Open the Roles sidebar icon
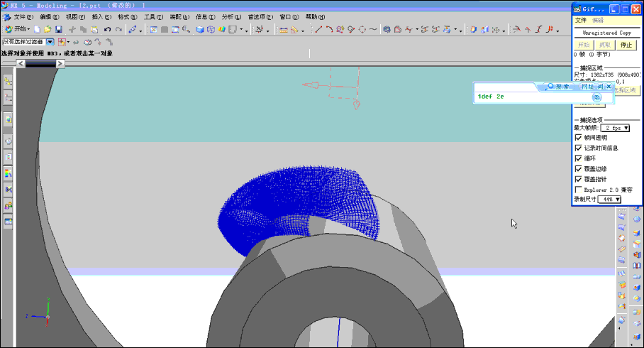The height and width of the screenshot is (348, 644). (8, 206)
